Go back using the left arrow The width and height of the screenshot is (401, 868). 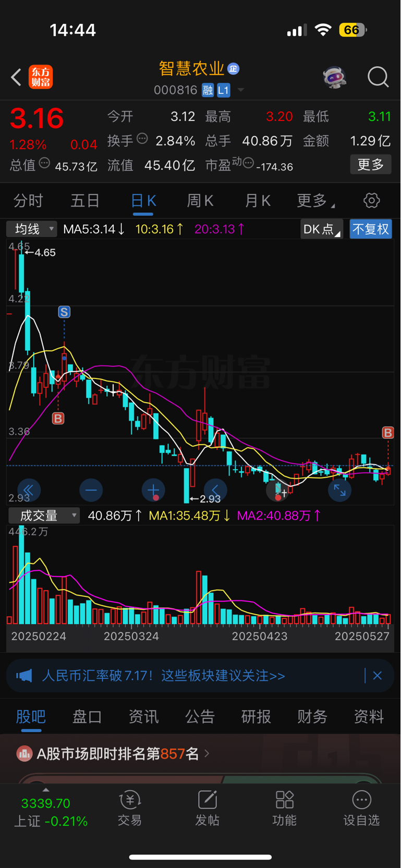pyautogui.click(x=16, y=77)
